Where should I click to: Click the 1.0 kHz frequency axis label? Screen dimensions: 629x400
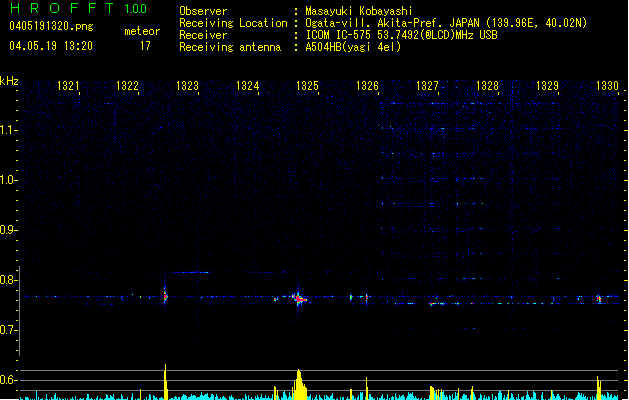[x=8, y=180]
